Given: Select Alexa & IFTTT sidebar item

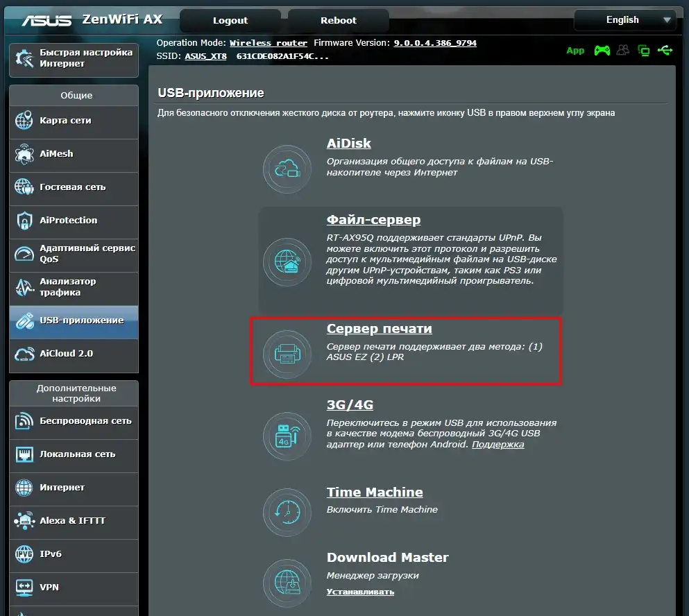Looking at the screenshot, I should (x=74, y=520).
